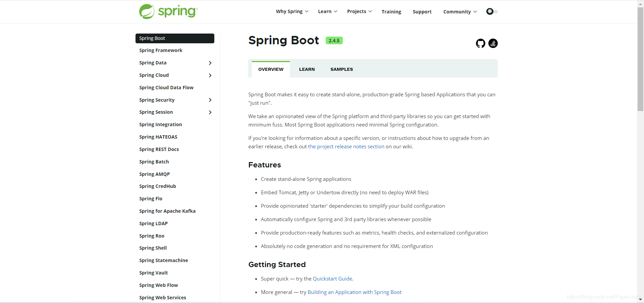Open Spring Web Flow project
Viewport: 644px width, 303px height.
point(159,285)
